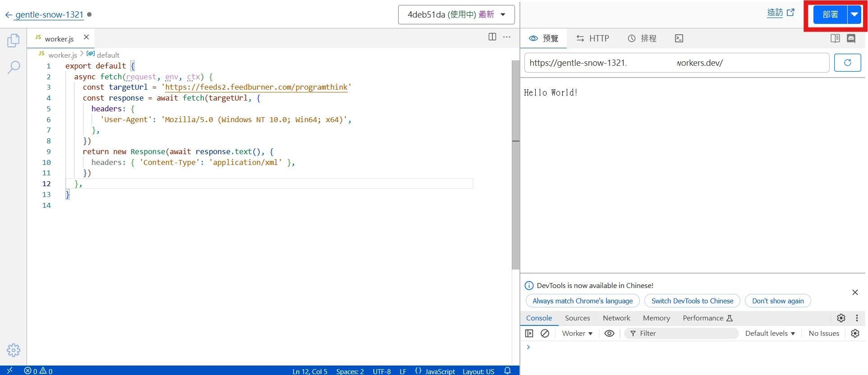Image resolution: width=868 pixels, height=375 pixels.
Task: Click the blue 部署 deploy button
Action: click(x=830, y=14)
